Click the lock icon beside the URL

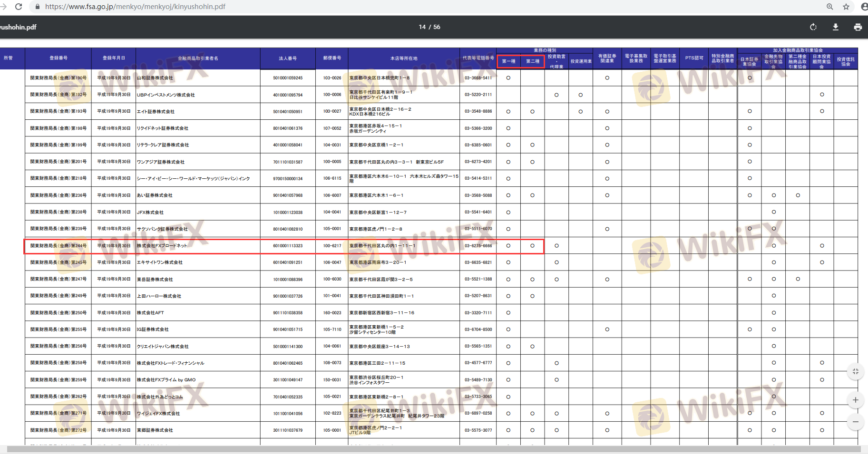click(x=38, y=7)
